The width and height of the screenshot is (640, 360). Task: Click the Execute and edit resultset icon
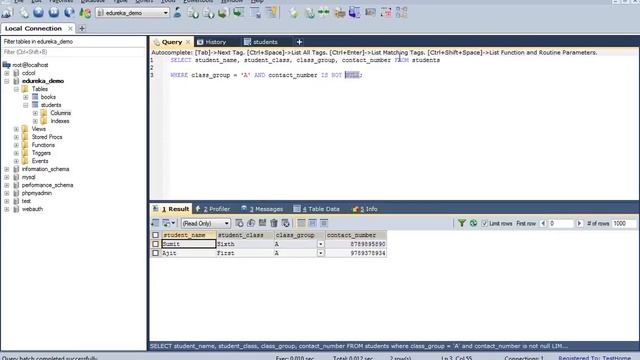tap(69, 13)
